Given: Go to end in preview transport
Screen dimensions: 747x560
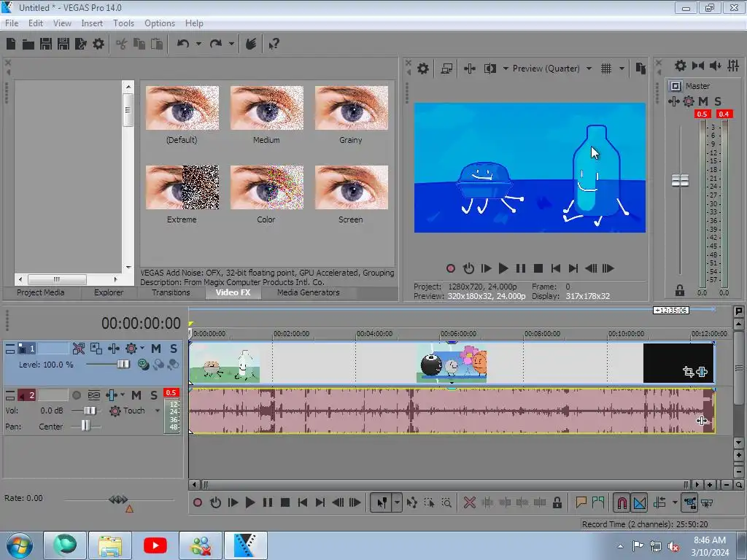Looking at the screenshot, I should click(x=573, y=268).
